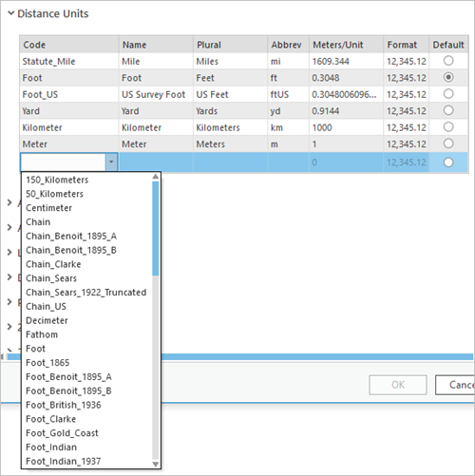This screenshot has height=476, width=475.
Task: Collapse the Distance Units section
Action: [10, 13]
